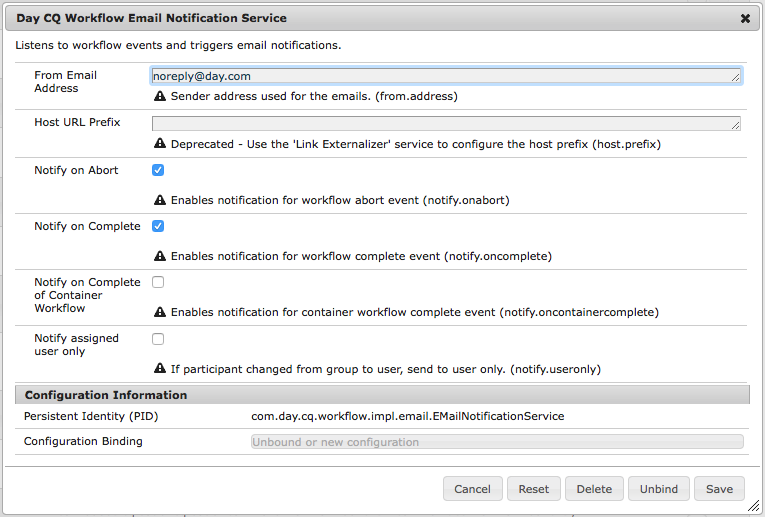Uncheck the Notify on Abort checkbox
The image size is (765, 517).
[x=158, y=171]
